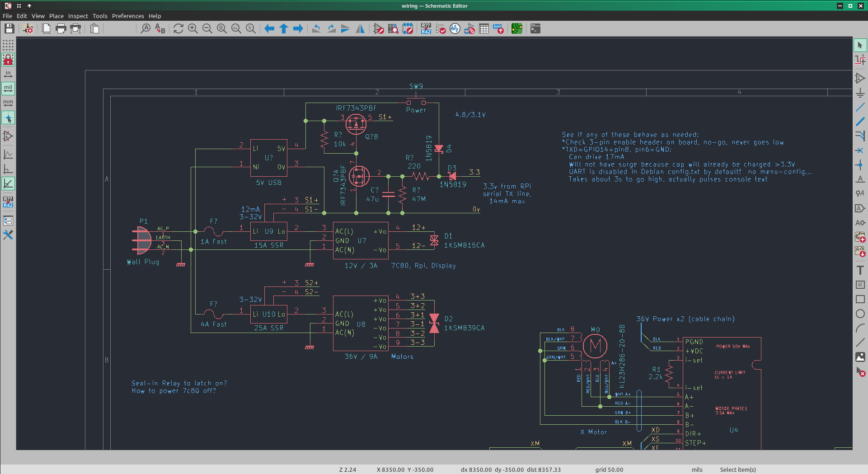Zoom out of the schematic
Image resolution: width=868 pixels, height=474 pixels.
click(207, 29)
